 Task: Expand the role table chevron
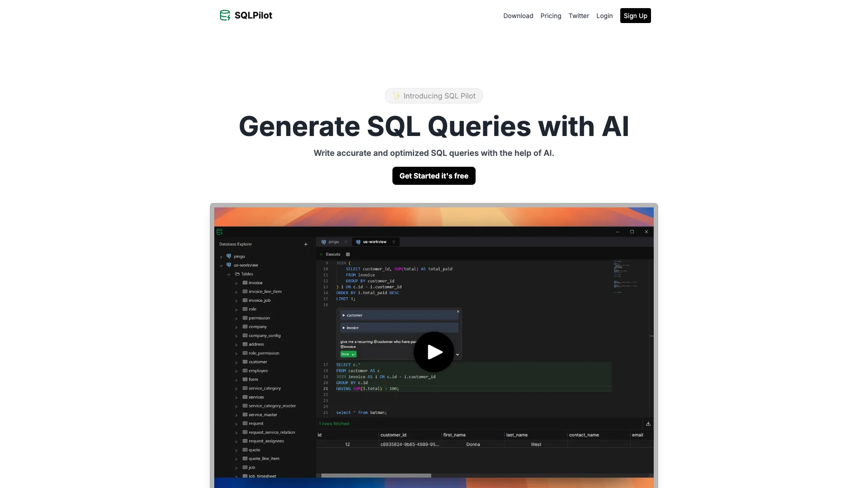pos(236,310)
